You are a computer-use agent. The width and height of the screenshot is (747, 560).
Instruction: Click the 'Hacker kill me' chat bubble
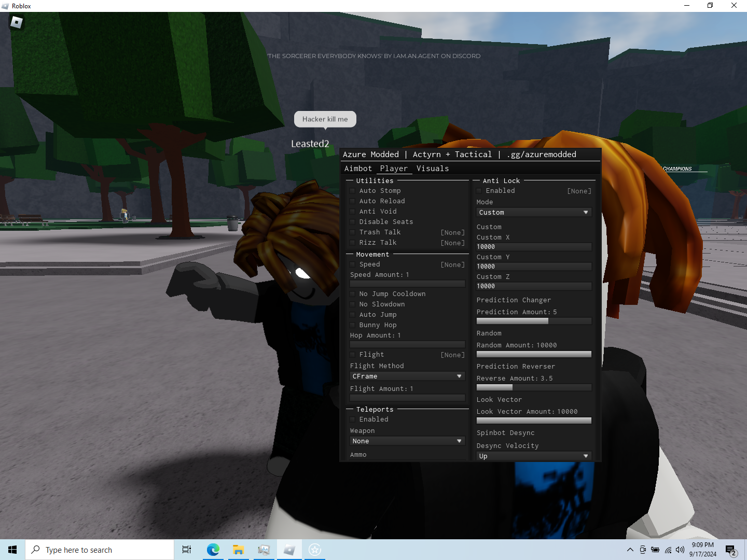click(325, 119)
